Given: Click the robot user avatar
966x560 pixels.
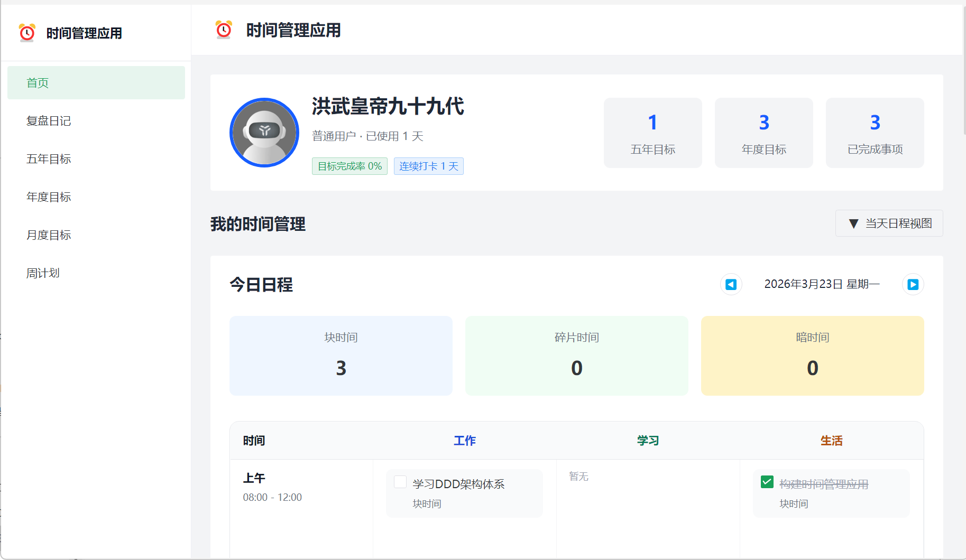Looking at the screenshot, I should pyautogui.click(x=264, y=133).
